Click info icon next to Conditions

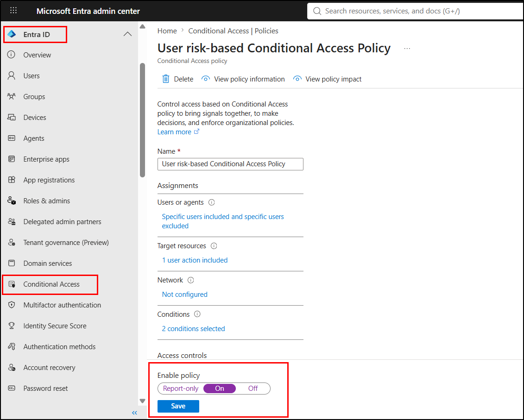click(x=197, y=314)
